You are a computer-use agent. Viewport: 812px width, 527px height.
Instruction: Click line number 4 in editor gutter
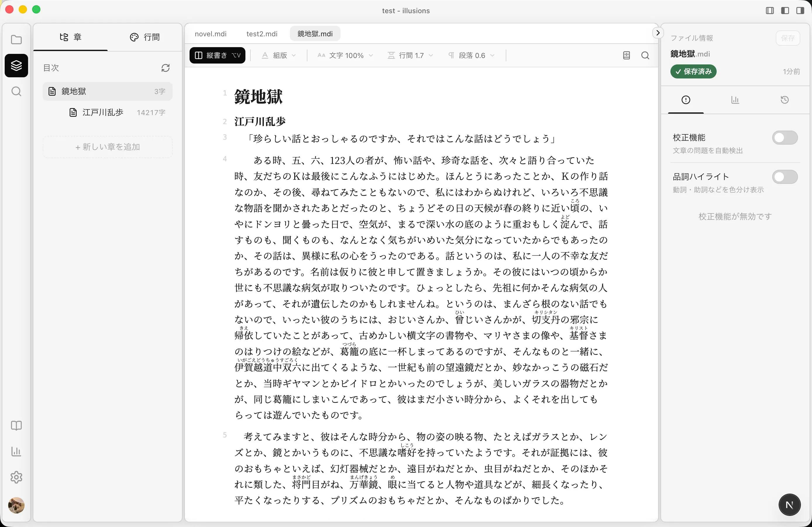[225, 159]
